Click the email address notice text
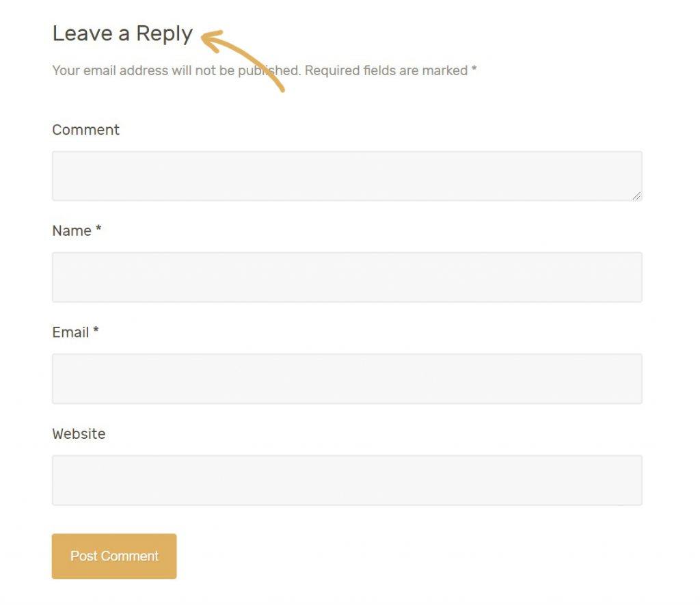Image resolution: width=700 pixels, height=605 pixels. (x=176, y=70)
